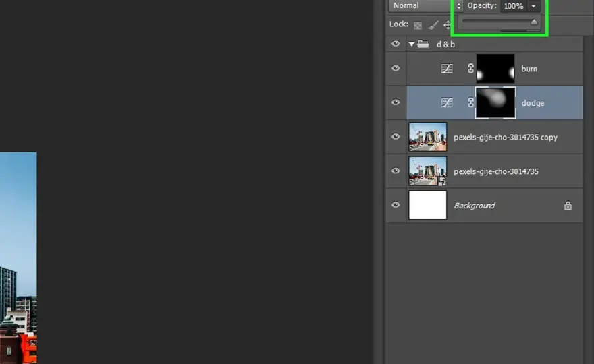Click the mask link icon on burn layer

point(470,69)
